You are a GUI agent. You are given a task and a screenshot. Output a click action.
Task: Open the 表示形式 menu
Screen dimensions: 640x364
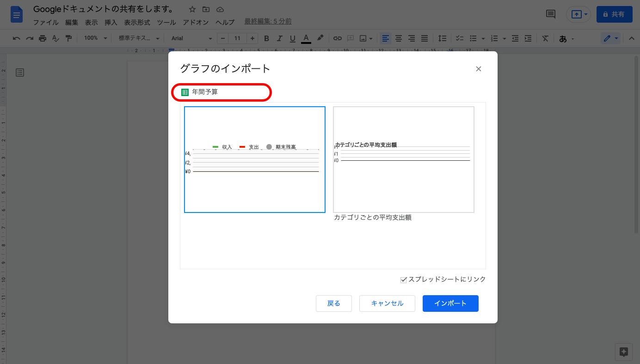point(137,22)
